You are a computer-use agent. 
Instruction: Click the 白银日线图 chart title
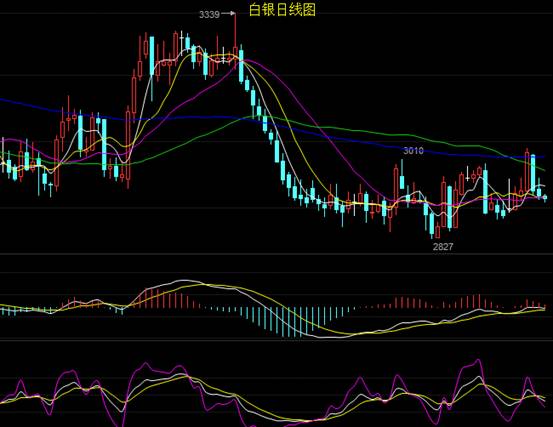click(282, 10)
